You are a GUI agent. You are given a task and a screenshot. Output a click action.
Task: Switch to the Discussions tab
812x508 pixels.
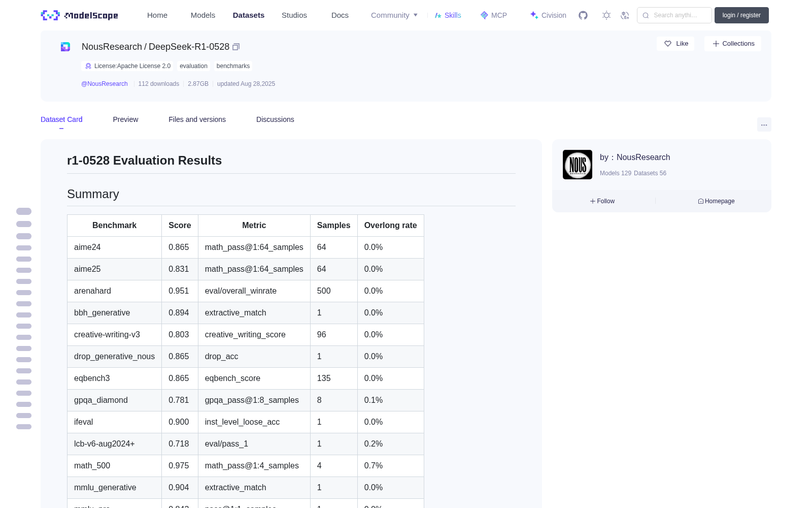[275, 119]
